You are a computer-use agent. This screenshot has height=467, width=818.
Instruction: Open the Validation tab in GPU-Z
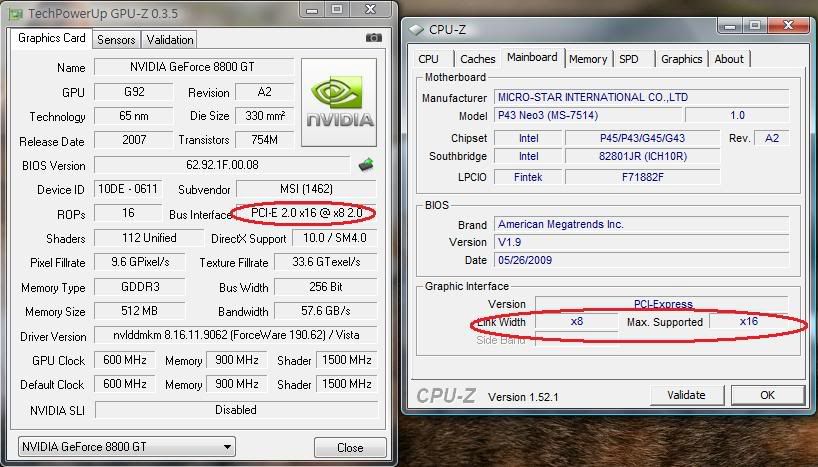click(x=170, y=40)
